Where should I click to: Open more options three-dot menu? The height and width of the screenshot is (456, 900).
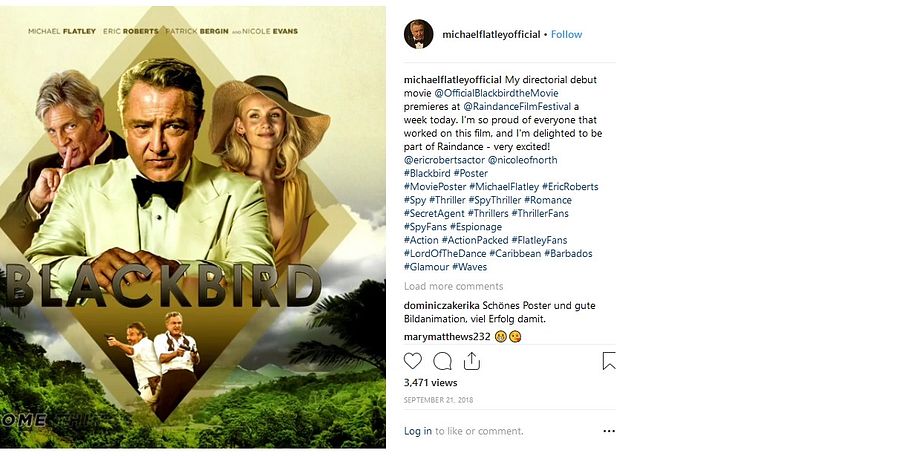click(609, 431)
